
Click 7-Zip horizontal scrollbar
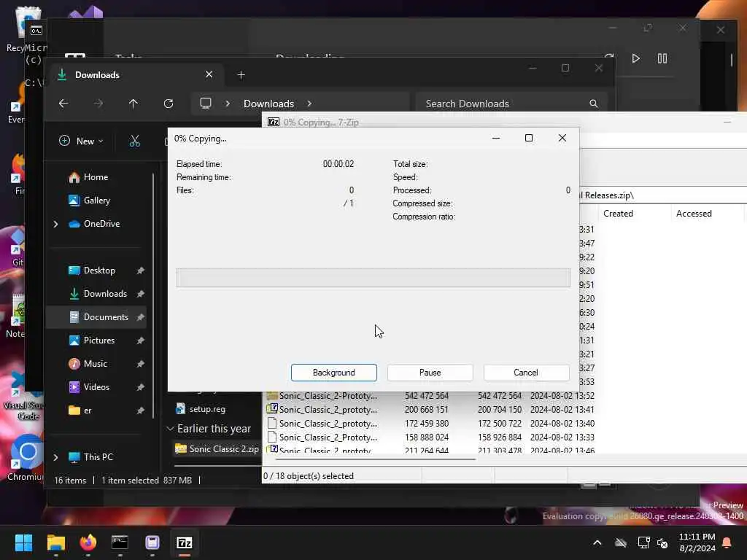pyautogui.click(x=375, y=459)
